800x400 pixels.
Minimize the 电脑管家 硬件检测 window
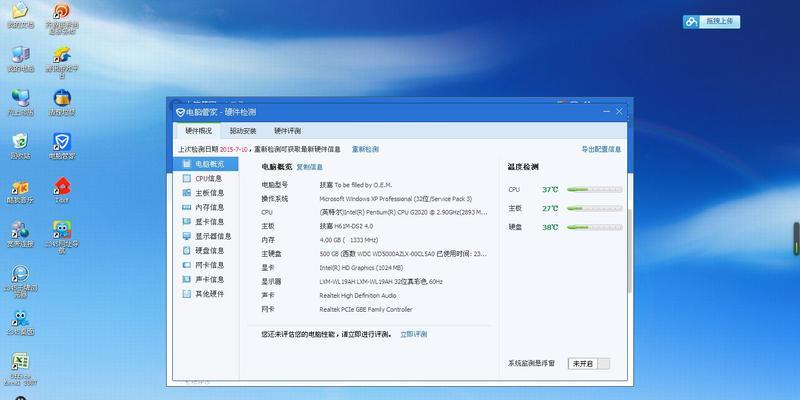pos(607,111)
